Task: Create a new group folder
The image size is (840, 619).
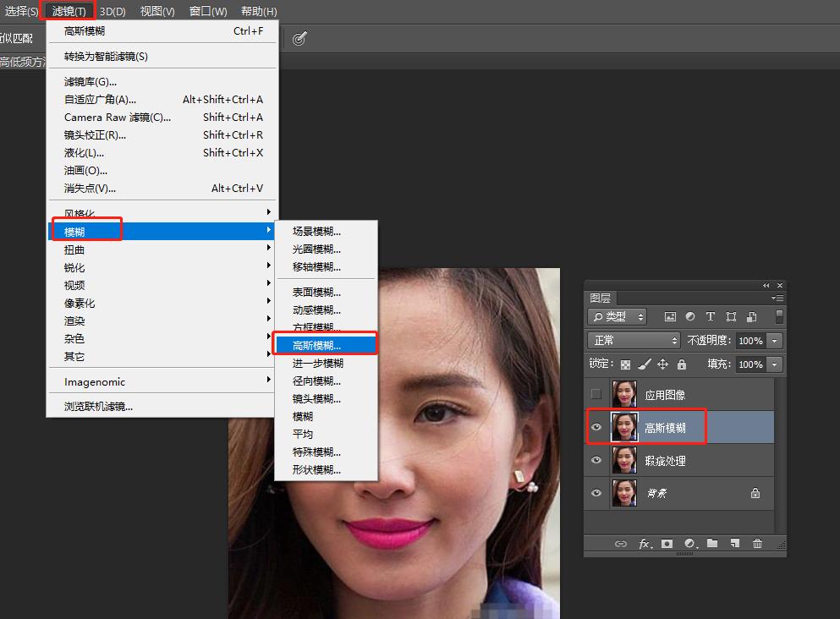Action: 714,544
